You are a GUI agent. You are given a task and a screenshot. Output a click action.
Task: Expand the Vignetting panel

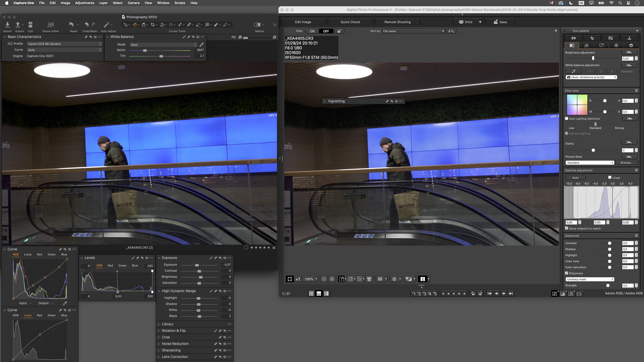tap(325, 101)
